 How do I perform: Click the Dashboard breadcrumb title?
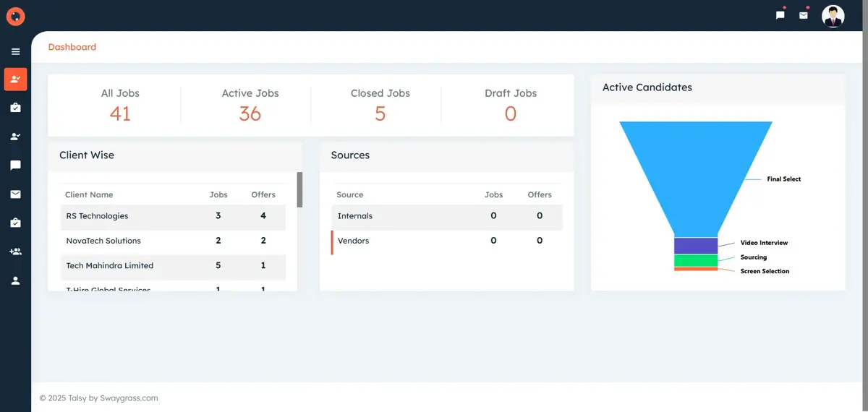pos(72,47)
